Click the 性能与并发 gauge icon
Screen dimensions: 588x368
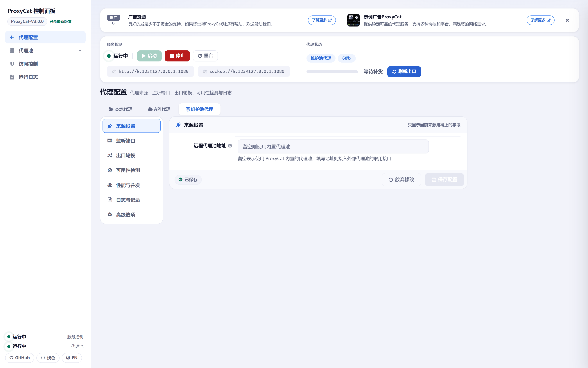[x=110, y=185]
